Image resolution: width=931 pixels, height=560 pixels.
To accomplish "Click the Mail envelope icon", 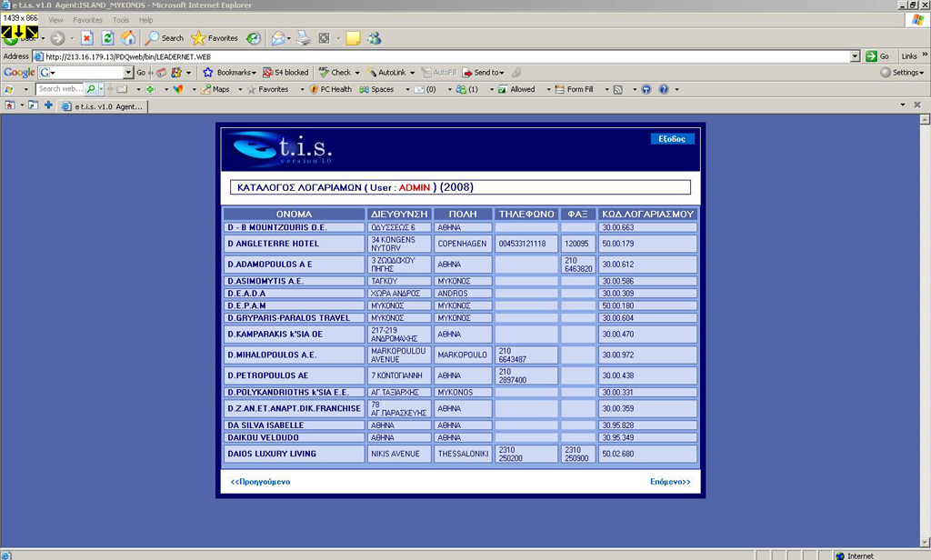I will (x=278, y=38).
